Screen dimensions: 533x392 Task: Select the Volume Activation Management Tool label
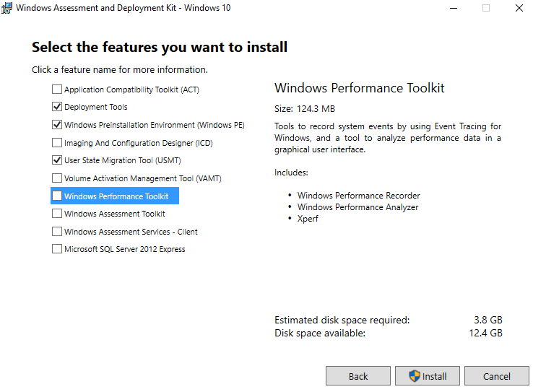(x=143, y=178)
